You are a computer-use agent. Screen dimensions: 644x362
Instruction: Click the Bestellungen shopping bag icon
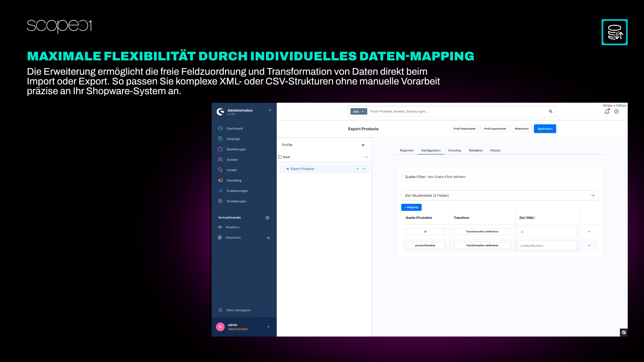click(x=220, y=149)
